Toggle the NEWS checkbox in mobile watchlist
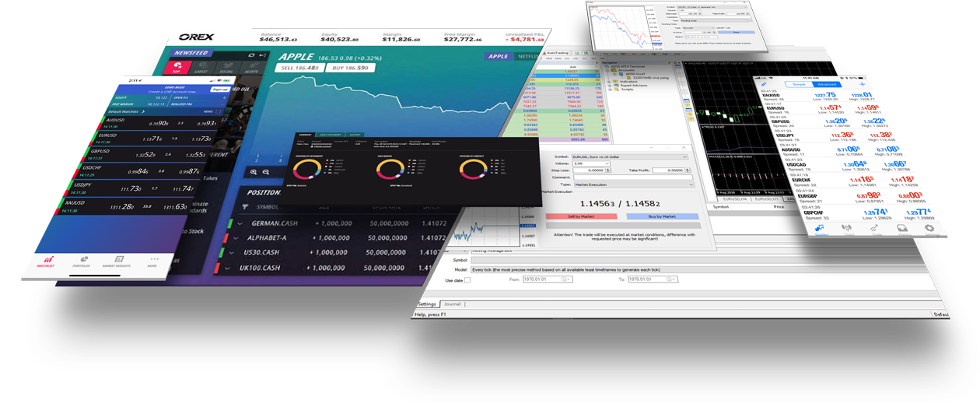The width and height of the screenshot is (980, 404). click(219, 111)
